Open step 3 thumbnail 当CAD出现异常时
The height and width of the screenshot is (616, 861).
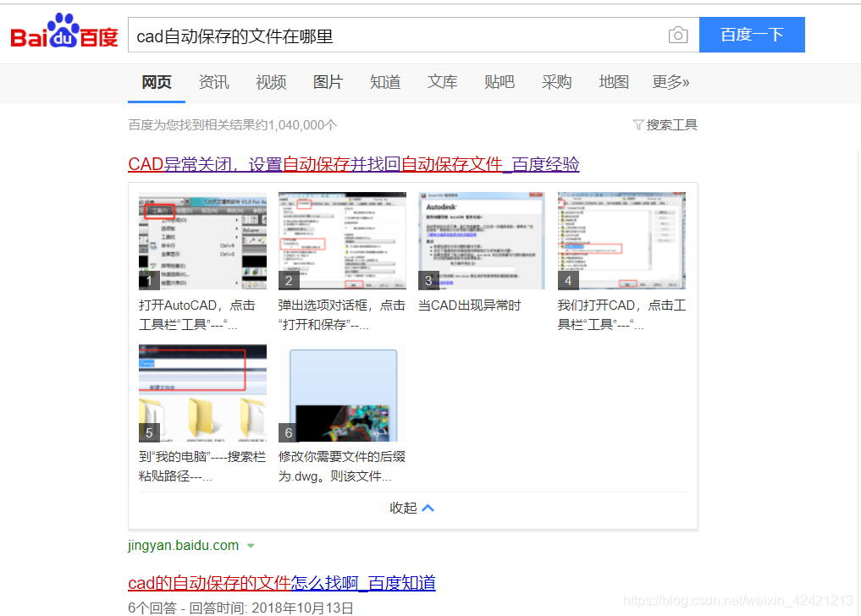[482, 240]
